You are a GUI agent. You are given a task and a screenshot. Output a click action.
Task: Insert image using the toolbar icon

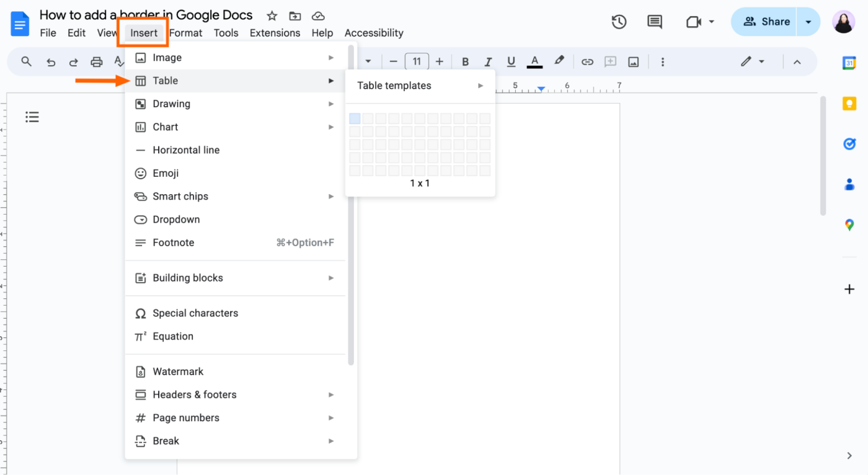click(634, 62)
